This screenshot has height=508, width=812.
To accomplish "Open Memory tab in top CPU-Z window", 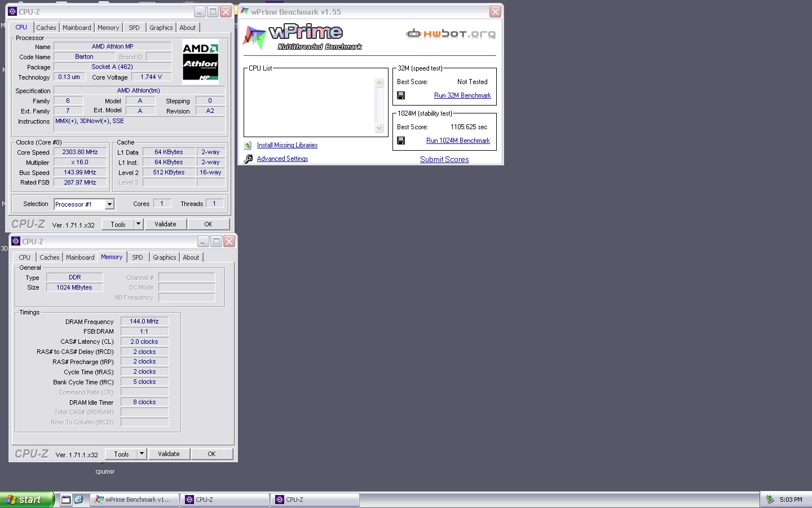I will (108, 28).
